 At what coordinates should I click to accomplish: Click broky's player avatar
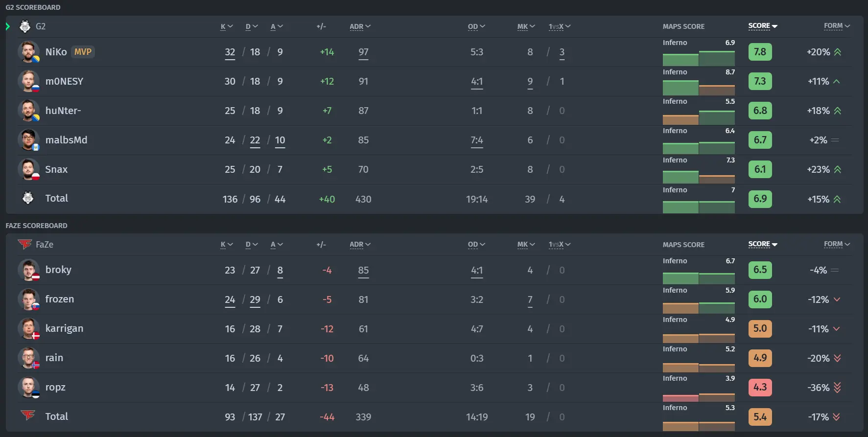coord(28,270)
